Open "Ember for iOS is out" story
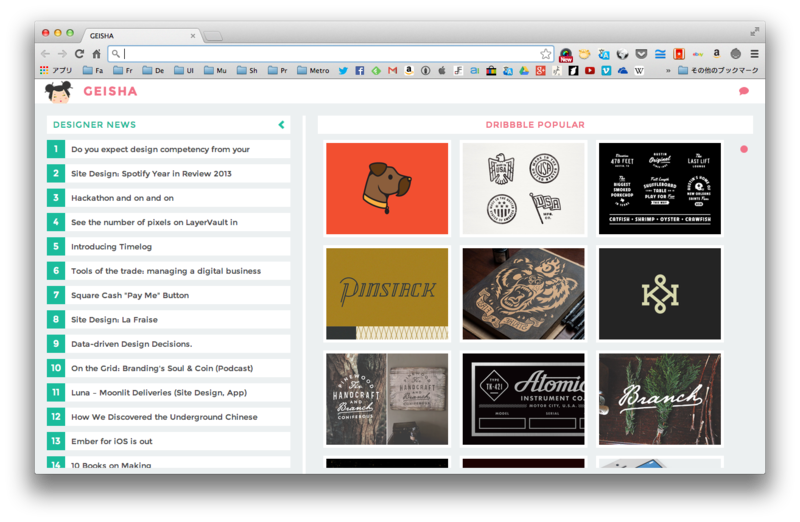Image resolution: width=800 pixels, height=522 pixels. [168, 441]
